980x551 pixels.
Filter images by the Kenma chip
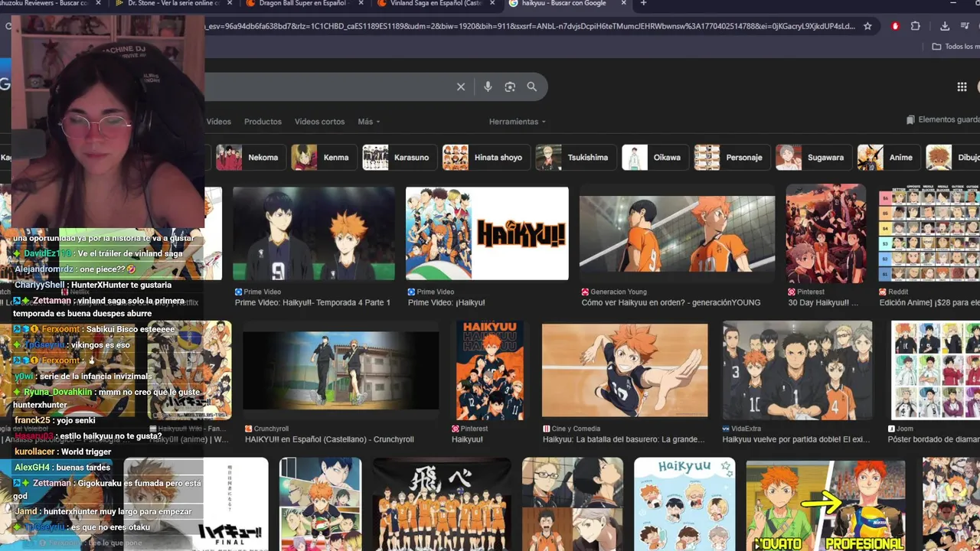323,158
